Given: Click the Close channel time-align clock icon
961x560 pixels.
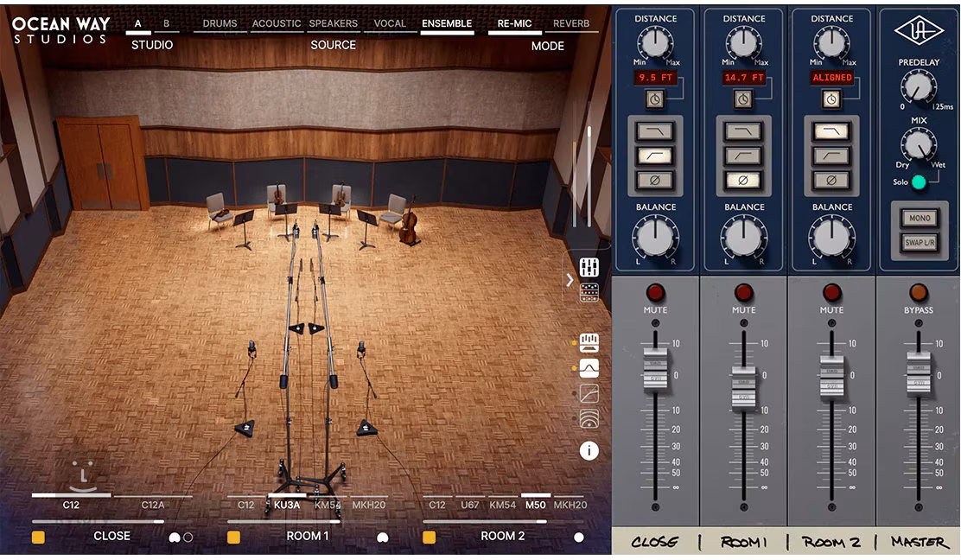Looking at the screenshot, I should point(655,99).
